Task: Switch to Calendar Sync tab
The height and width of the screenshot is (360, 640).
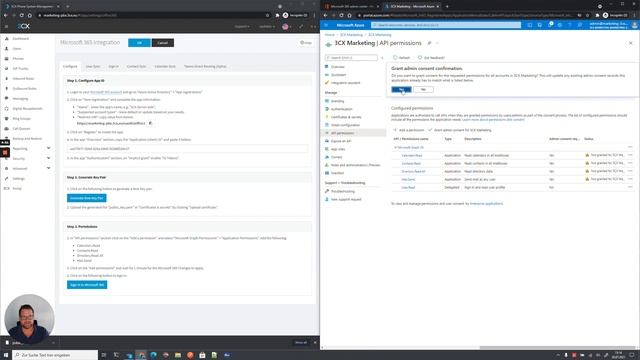Action: pos(165,66)
